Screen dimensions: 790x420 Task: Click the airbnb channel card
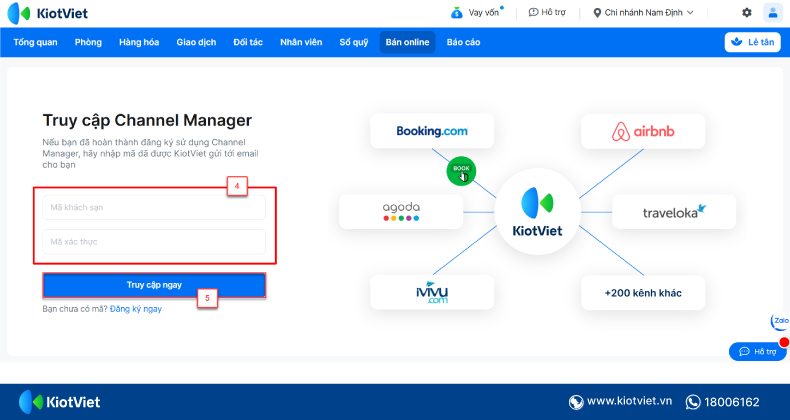tap(643, 131)
